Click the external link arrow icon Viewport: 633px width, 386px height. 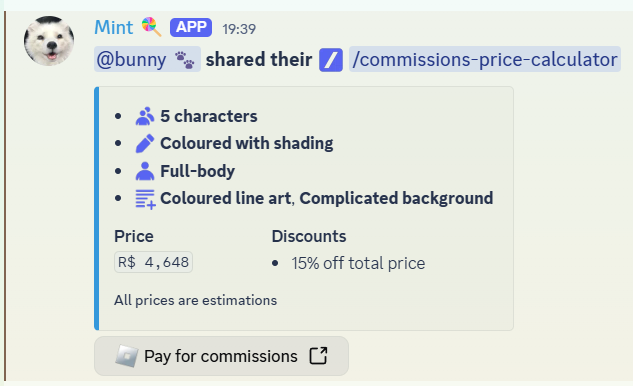click(318, 356)
